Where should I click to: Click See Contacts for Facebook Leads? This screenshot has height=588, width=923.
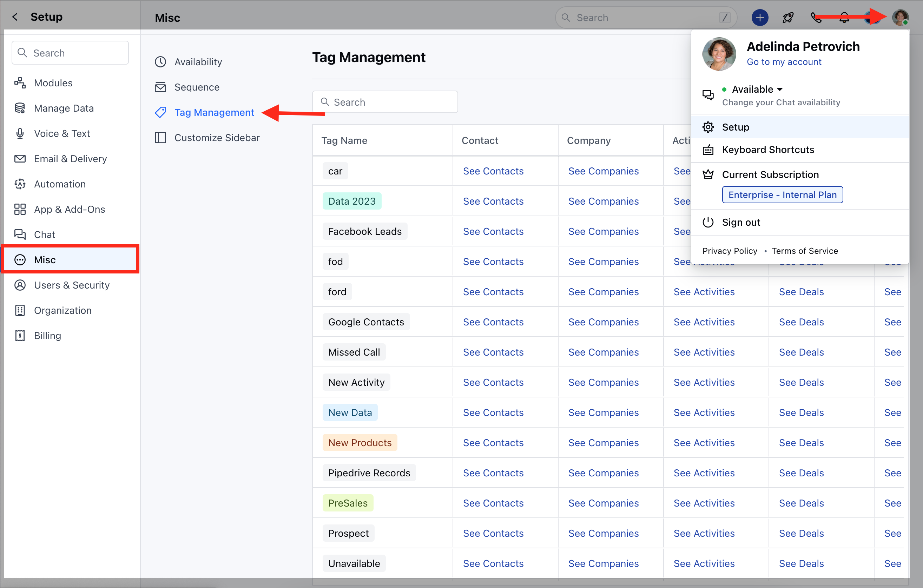493,231
